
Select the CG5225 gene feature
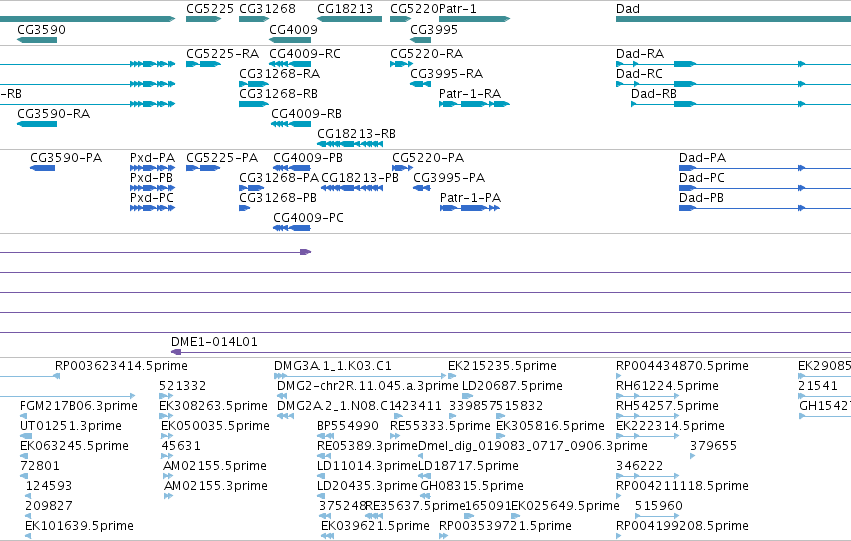(x=204, y=19)
